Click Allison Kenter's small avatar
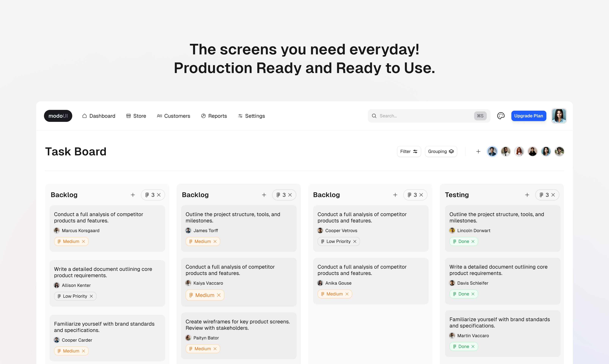The width and height of the screenshot is (609, 364). 57,285
